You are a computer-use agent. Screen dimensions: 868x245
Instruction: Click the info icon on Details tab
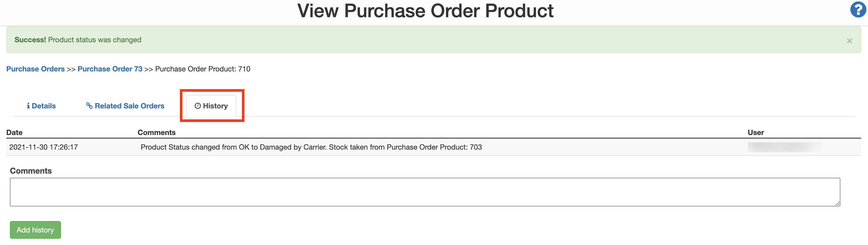tap(29, 106)
